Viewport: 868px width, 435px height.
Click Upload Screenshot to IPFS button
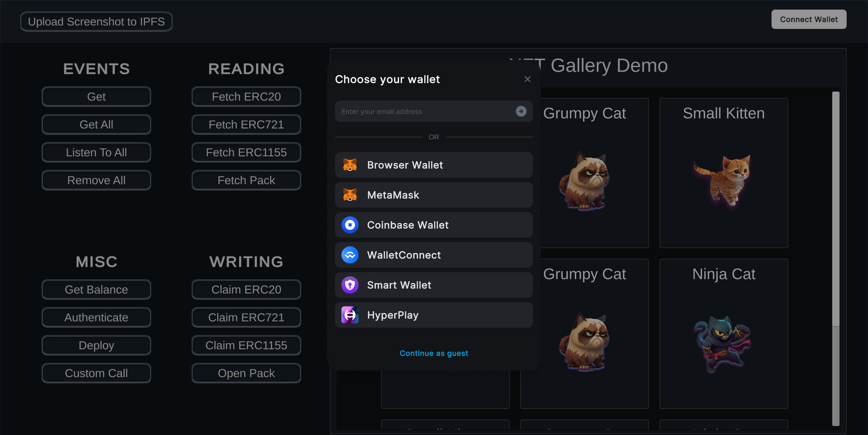coord(96,22)
